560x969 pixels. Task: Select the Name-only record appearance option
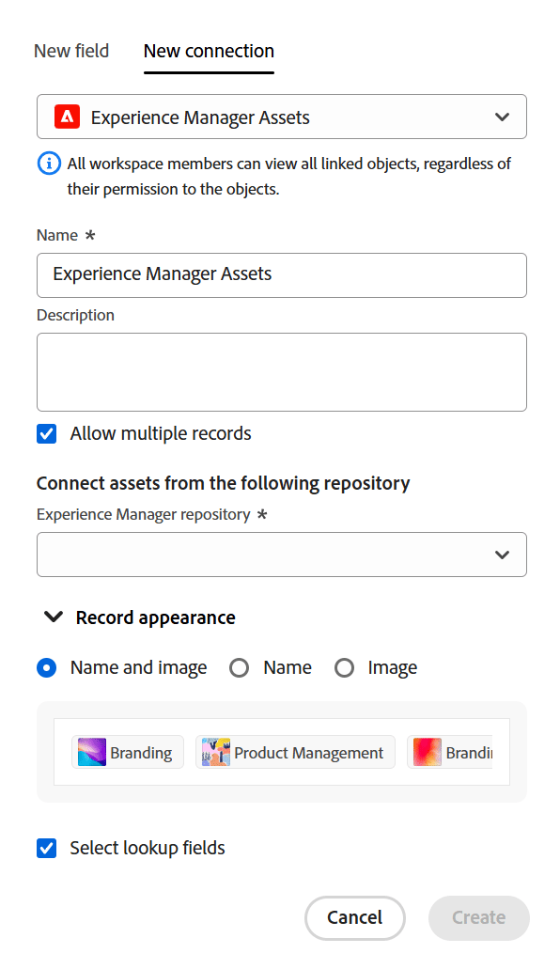[x=239, y=667]
